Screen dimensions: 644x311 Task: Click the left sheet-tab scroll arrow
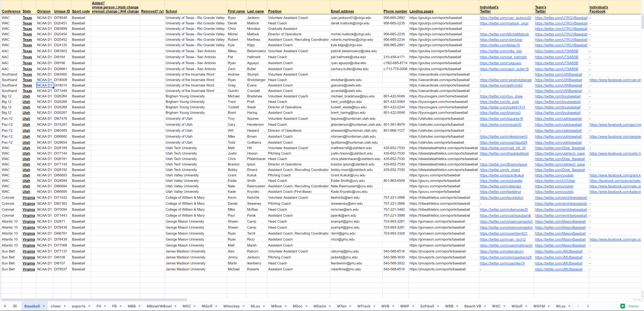[x=578, y=306]
